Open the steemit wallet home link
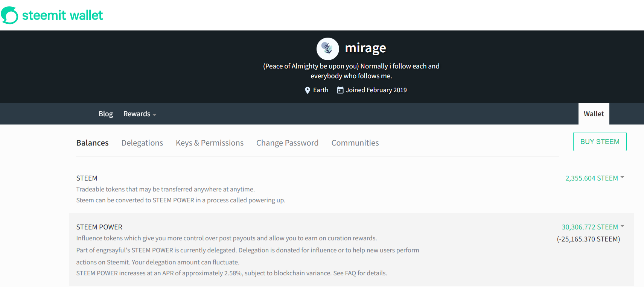Image resolution: width=644 pixels, height=287 pixels. pyautogui.click(x=62, y=15)
